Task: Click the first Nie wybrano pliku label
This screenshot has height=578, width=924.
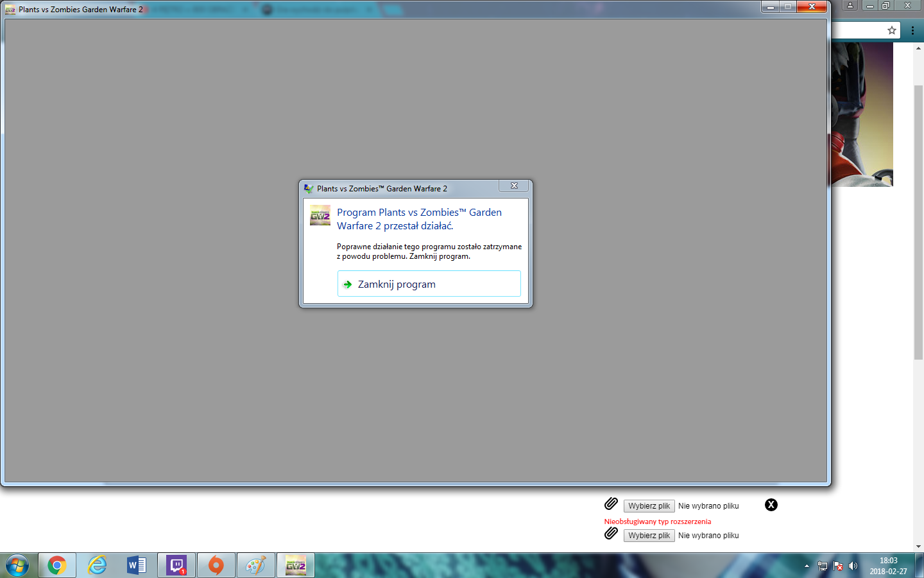Action: coord(708,506)
